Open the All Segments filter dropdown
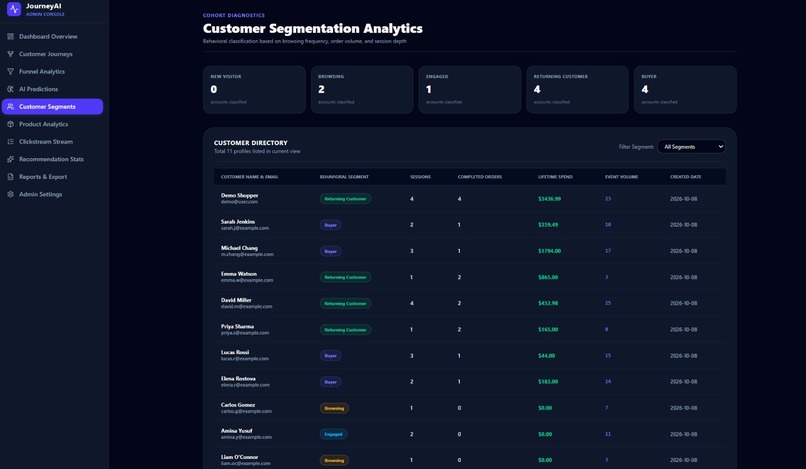This screenshot has height=469, width=806. tap(691, 147)
